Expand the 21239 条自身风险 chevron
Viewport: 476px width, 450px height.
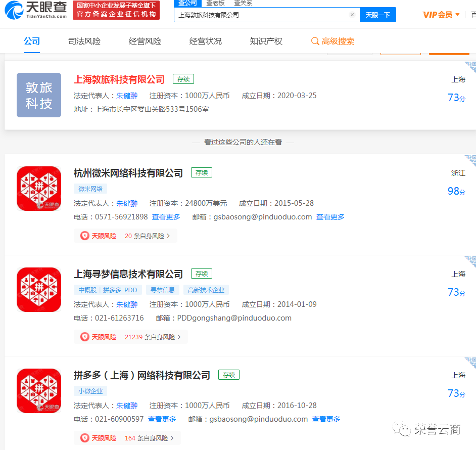(x=179, y=337)
